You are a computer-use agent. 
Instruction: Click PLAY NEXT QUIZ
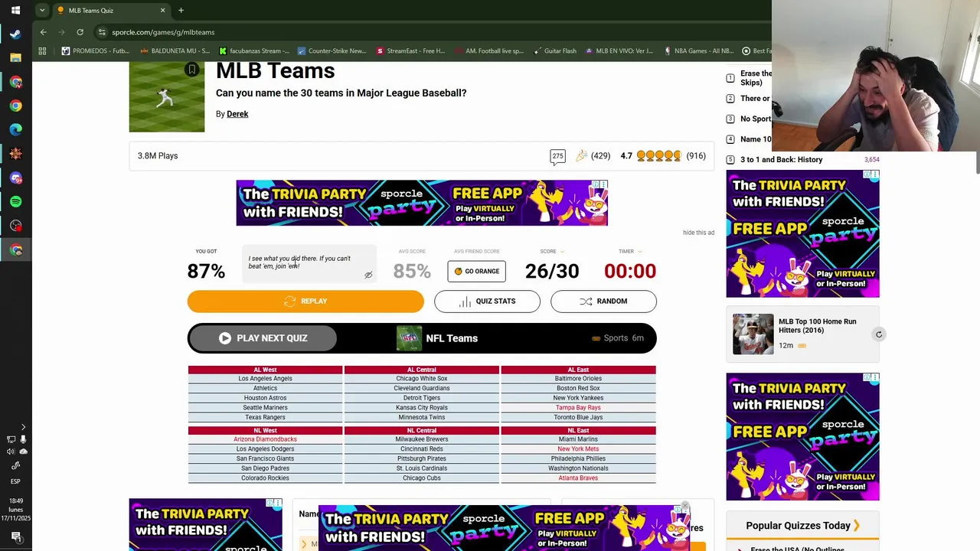click(263, 338)
